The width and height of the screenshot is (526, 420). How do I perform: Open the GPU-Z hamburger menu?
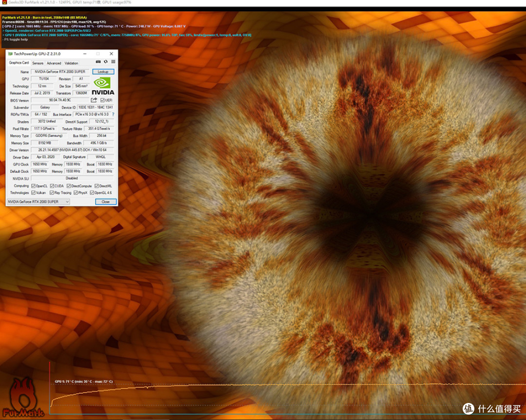click(113, 62)
